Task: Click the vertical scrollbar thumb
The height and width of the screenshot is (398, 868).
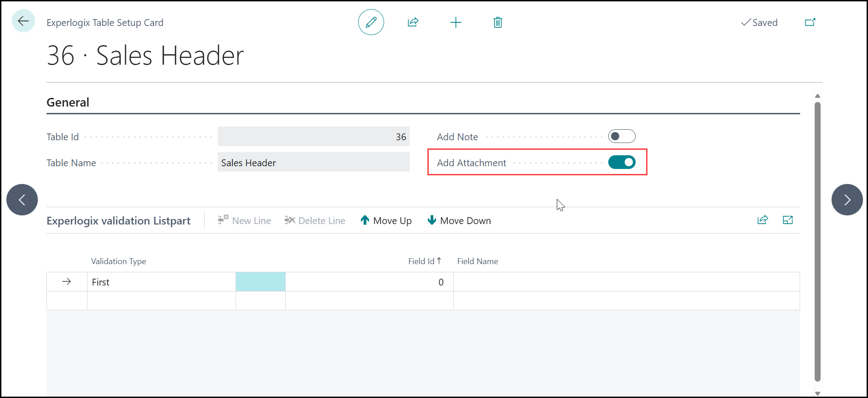Action: (817, 241)
